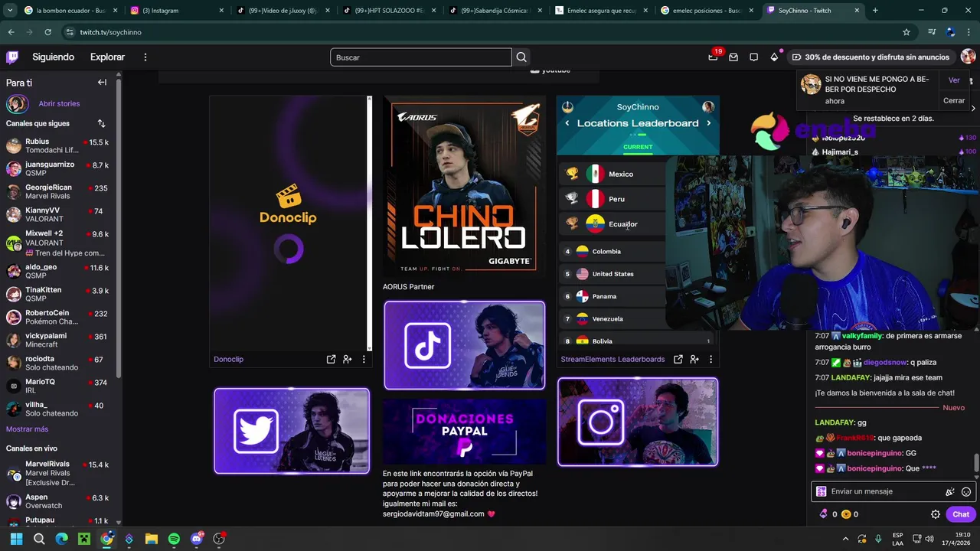Image resolution: width=980 pixels, height=551 pixels.
Task: Click the purple Chat send button
Action: pyautogui.click(x=961, y=514)
